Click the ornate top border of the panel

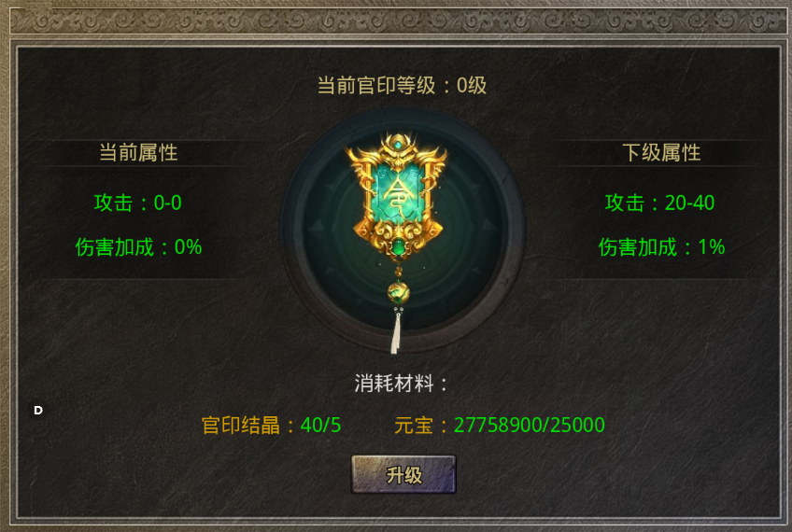tap(396, 21)
